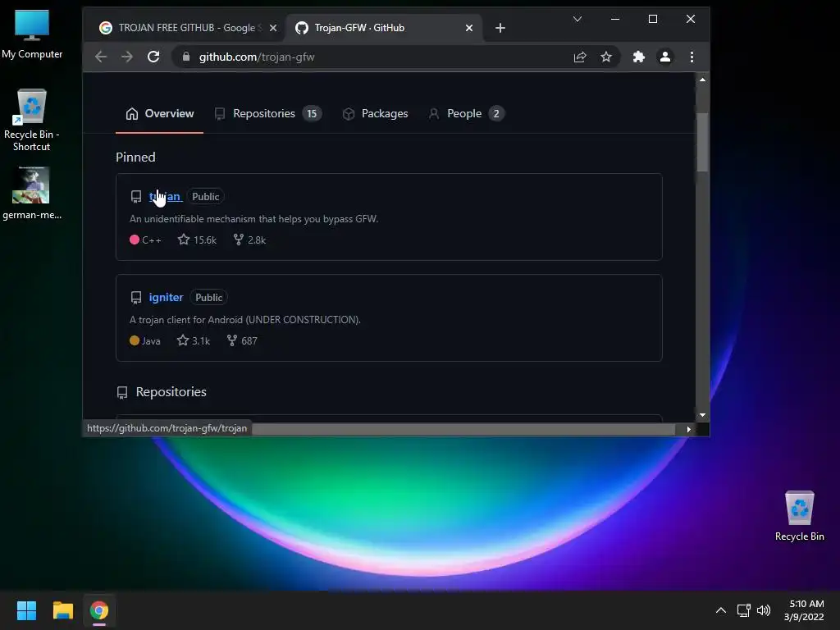
Task: Select the Recycle Bin - Shortcut desktop icon
Action: click(32, 120)
